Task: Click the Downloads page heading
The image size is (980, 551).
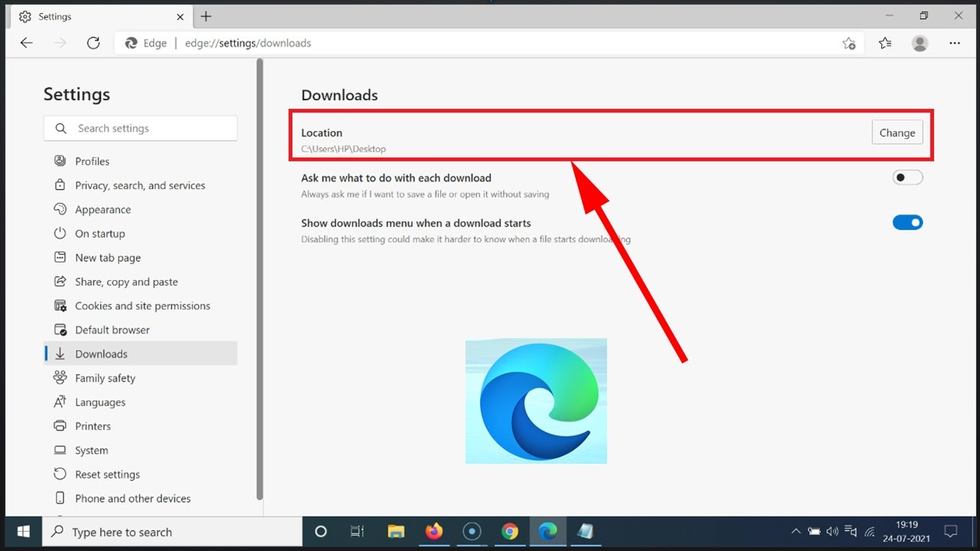Action: click(340, 95)
